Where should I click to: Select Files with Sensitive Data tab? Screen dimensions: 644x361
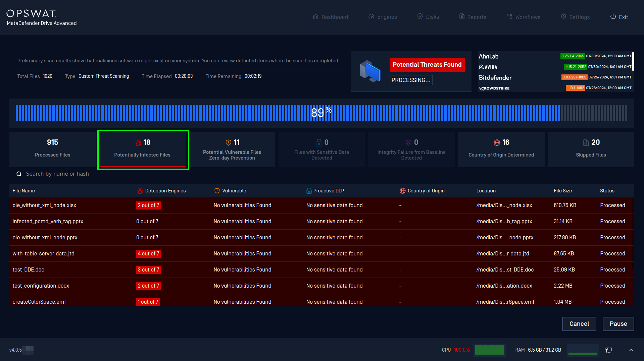click(321, 149)
